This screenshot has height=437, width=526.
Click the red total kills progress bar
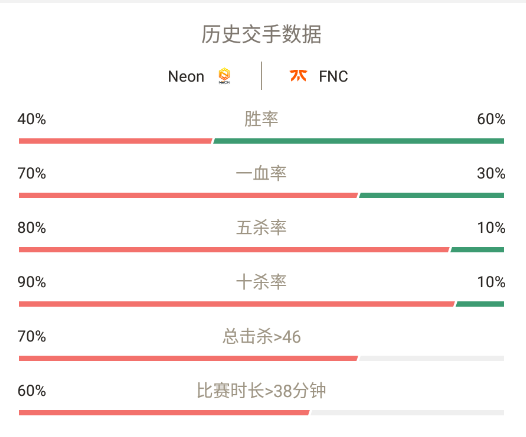point(188,358)
